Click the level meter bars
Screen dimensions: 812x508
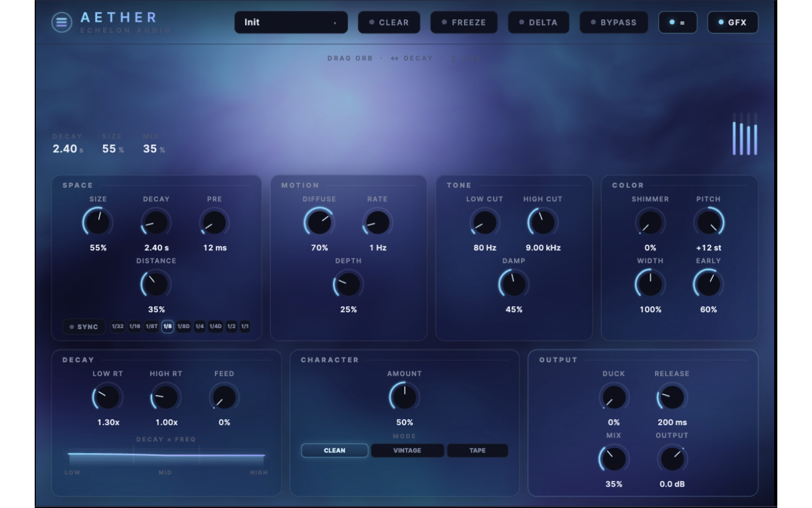point(745,134)
